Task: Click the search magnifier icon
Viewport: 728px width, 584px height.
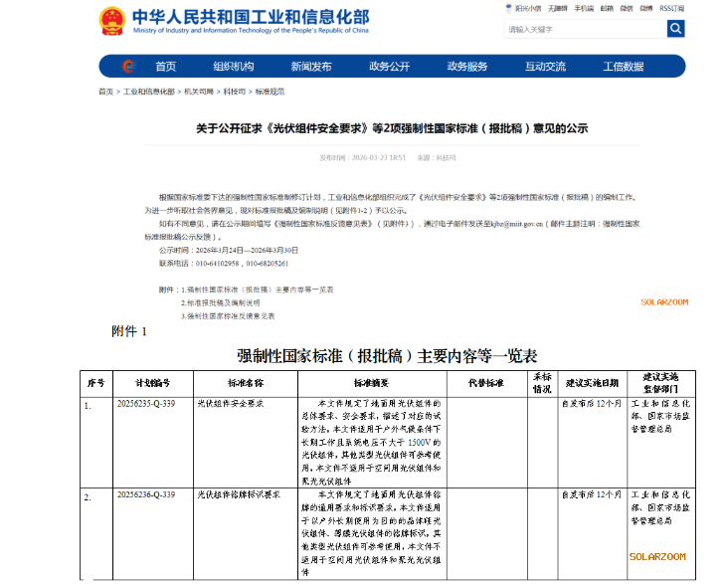Action: [675, 29]
